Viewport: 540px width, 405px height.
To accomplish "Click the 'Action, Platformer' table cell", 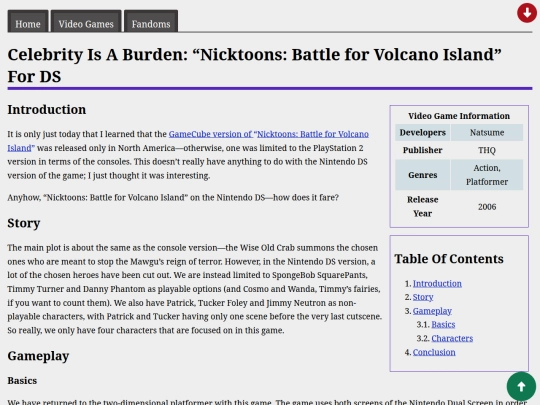I will pos(487,175).
